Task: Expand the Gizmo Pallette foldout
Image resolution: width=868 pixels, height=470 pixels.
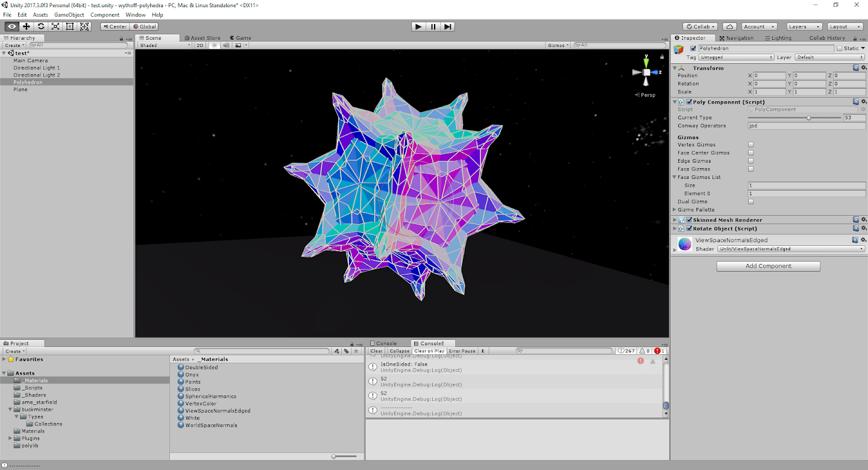Action: coord(675,210)
